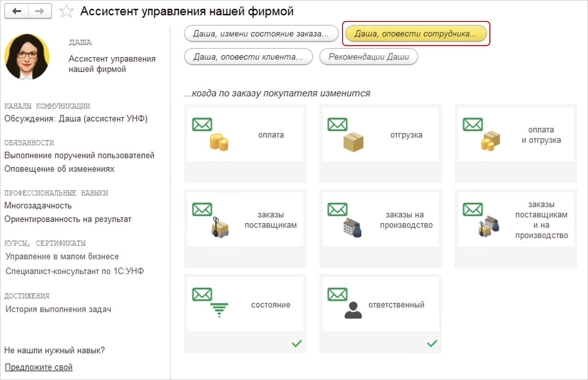The image size is (588, 380).
Task: Toggle the checkmark on the 'состояние' card
Action: 297,343
